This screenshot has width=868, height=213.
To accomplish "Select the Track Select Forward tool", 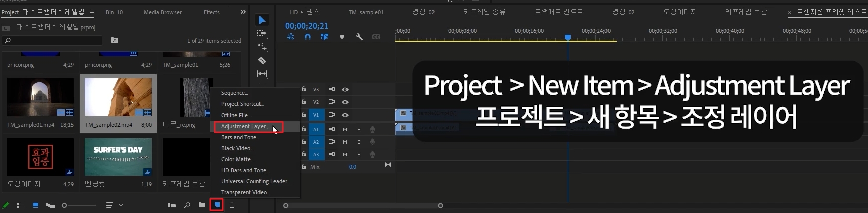I will pyautogui.click(x=262, y=33).
